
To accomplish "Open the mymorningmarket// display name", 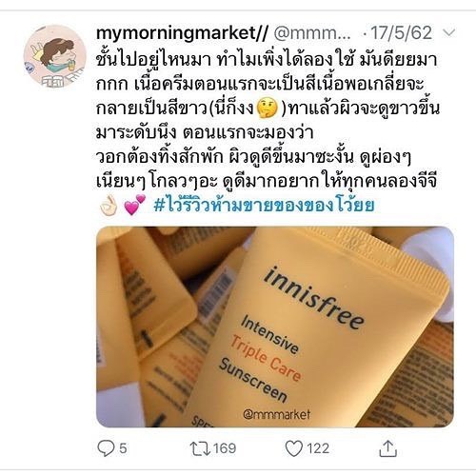I will (182, 33).
